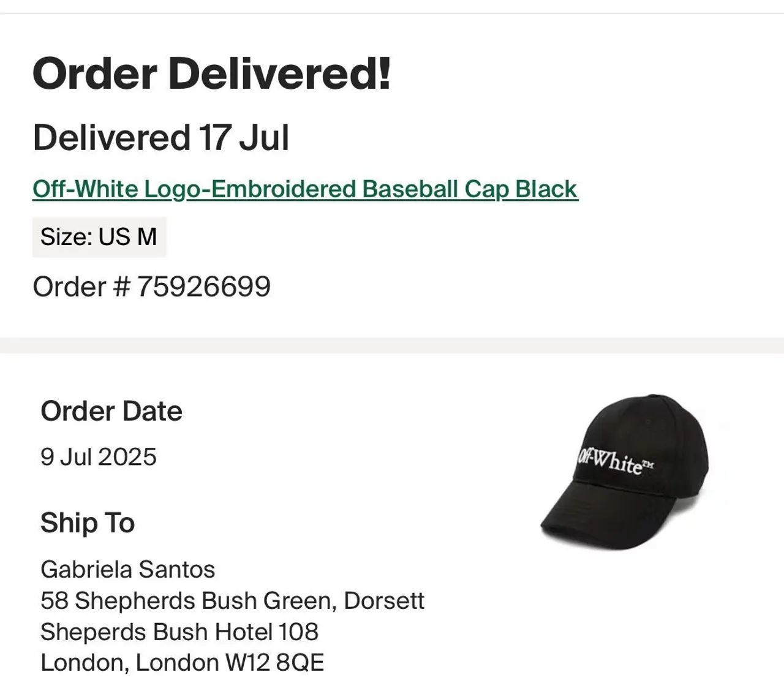
Task: Click the Off-White logo embroidered on the cap
Action: [615, 461]
